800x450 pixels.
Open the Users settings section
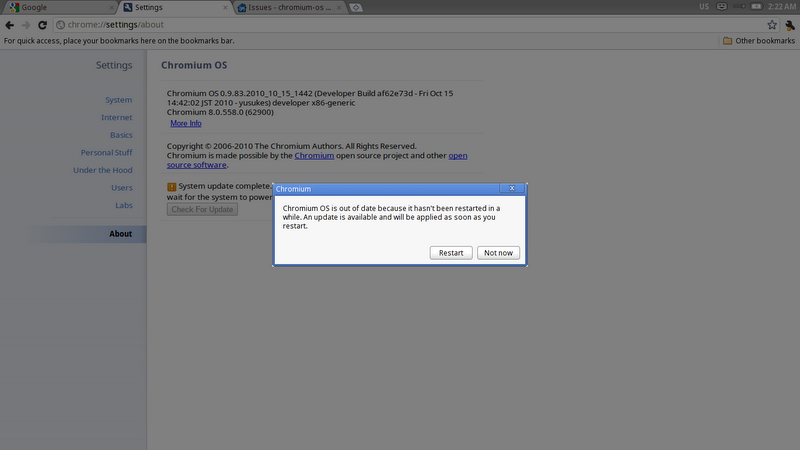(121, 188)
